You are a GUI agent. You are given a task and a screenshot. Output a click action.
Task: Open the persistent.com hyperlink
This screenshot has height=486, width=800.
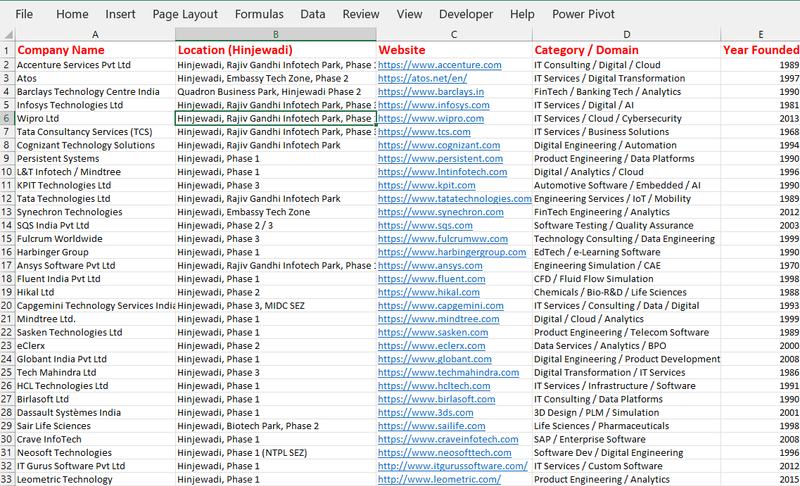tap(440, 159)
